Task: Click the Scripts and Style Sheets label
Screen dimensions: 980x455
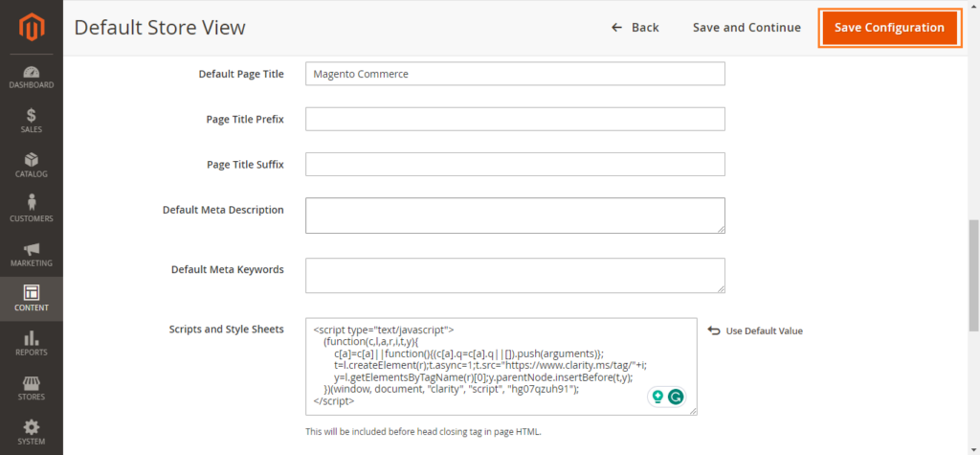Action: pos(226,330)
